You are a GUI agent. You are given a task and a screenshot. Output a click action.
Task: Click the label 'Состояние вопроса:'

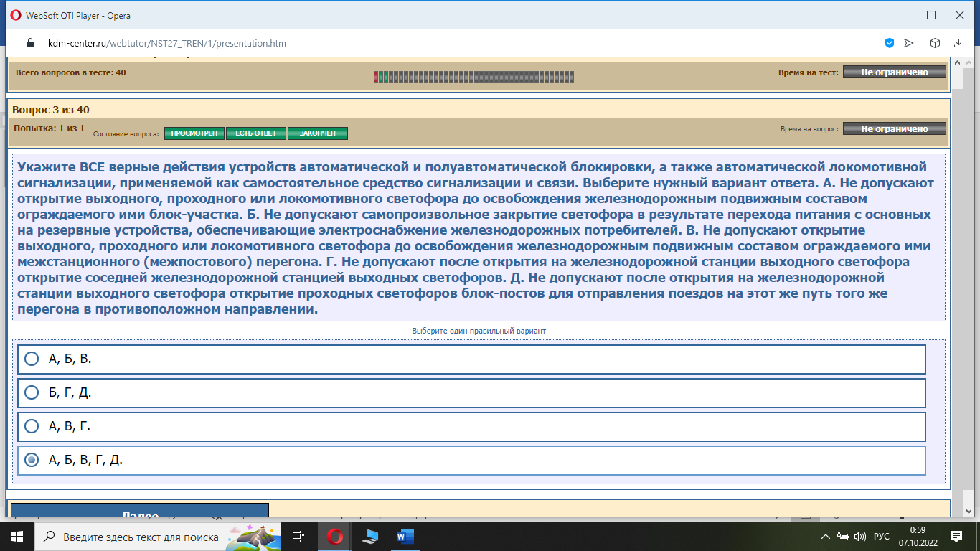126,134
